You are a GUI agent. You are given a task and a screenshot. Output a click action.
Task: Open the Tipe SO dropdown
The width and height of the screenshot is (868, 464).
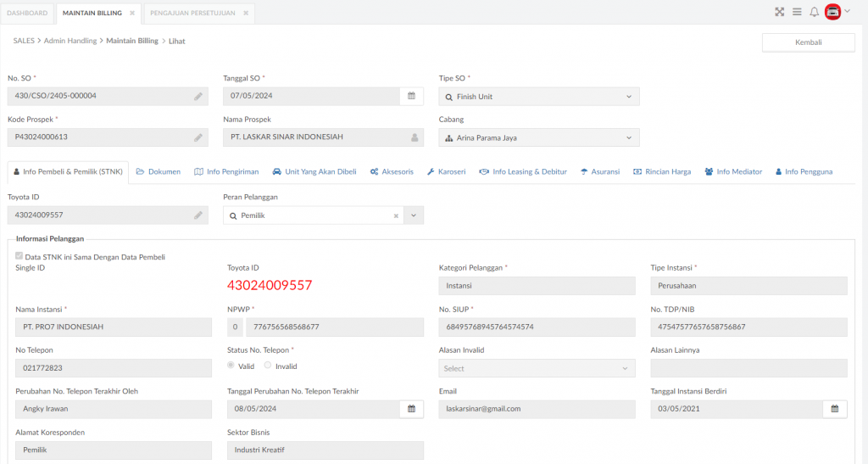(539, 97)
